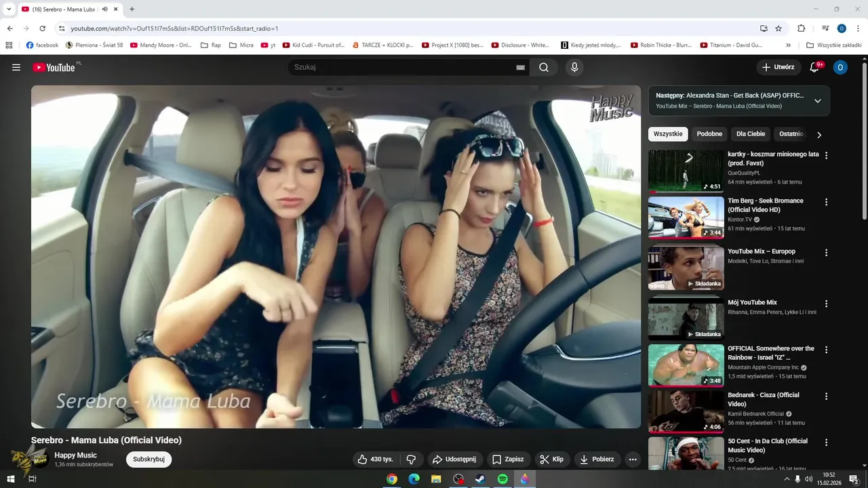Screen dimensions: 868x488
Task: Mute the tab via speaker icon
Action: pos(104,9)
